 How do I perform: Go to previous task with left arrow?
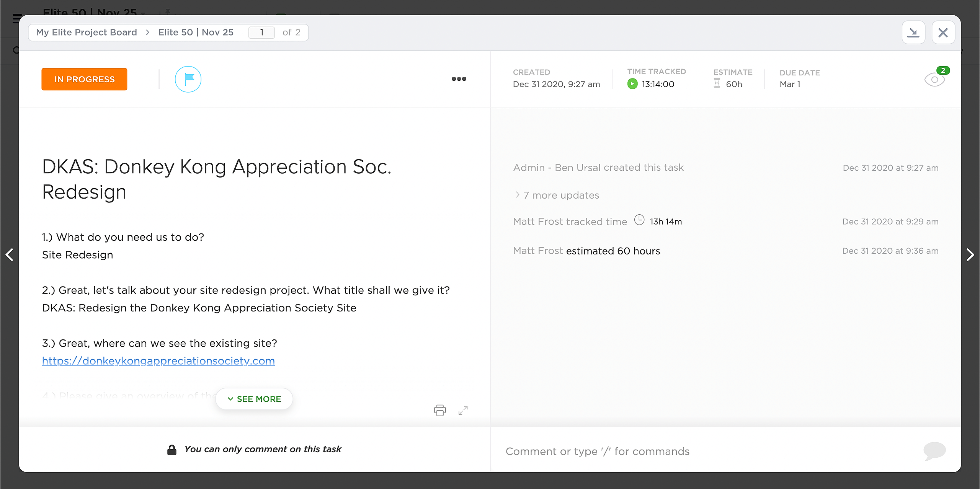coord(10,254)
